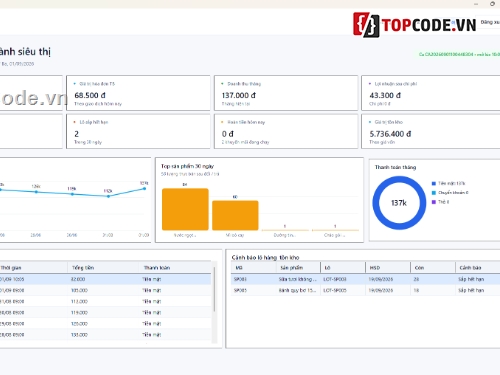Image resolution: width=500 pixels, height=375 pixels.
Task: Click the Top sản phẩm 30 ngày title
Action: point(187,166)
